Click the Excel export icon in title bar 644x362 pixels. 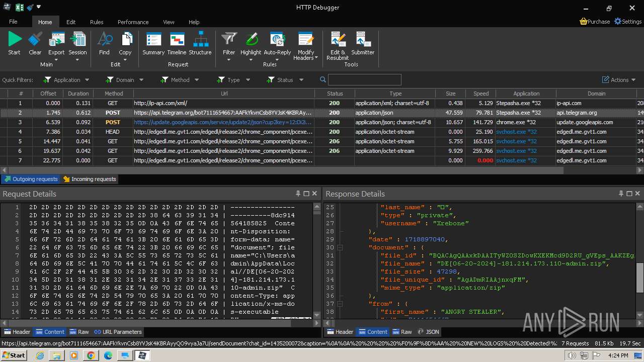coord(19,8)
